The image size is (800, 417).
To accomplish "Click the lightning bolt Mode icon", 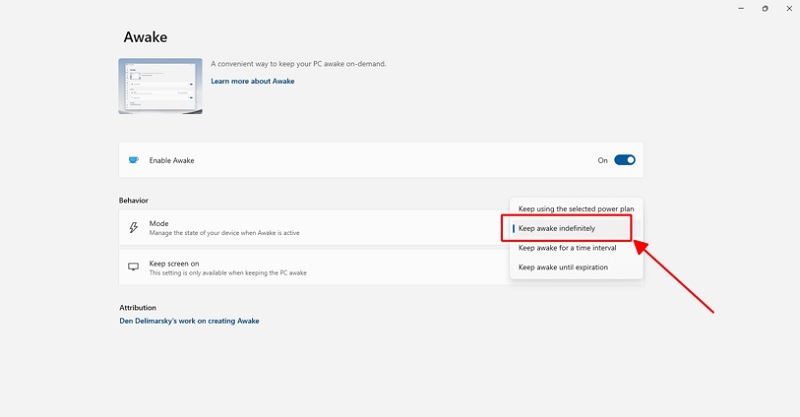I will 133,228.
